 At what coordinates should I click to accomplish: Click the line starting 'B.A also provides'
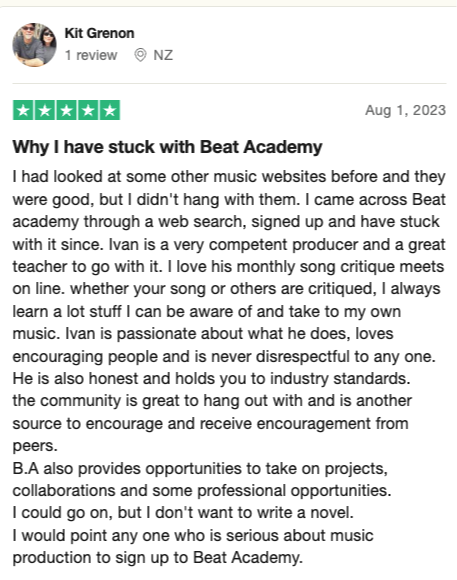click(x=200, y=469)
